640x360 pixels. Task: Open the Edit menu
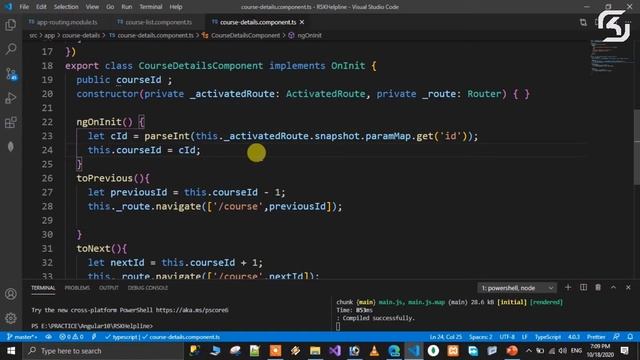pos(41,7)
